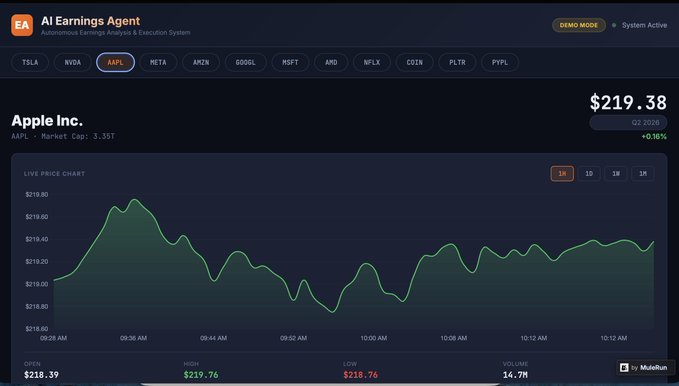Screen dimensions: 679x386
Task: Set chart range to 1W
Action: coord(616,174)
